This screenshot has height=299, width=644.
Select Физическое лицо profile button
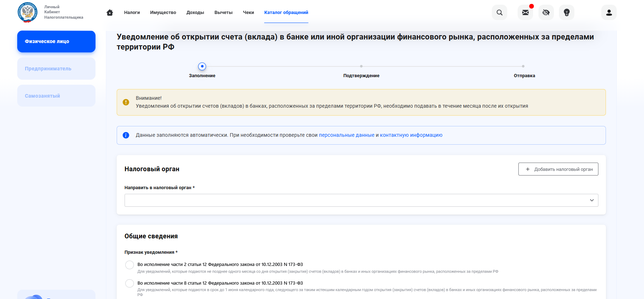pyautogui.click(x=56, y=42)
